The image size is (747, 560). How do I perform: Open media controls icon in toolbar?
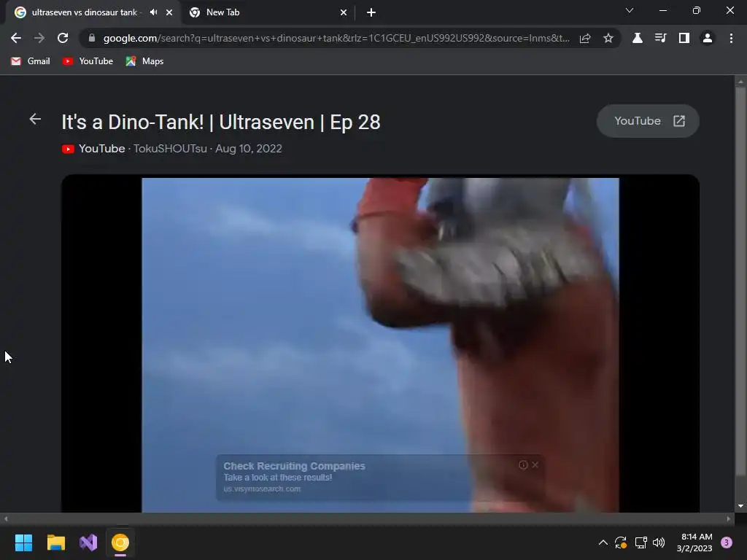(x=660, y=38)
